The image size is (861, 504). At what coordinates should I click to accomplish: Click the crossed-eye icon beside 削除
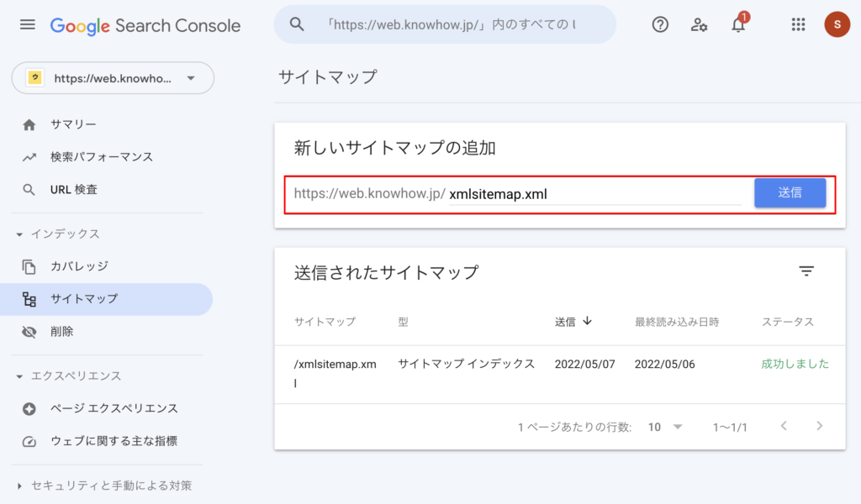point(29,332)
